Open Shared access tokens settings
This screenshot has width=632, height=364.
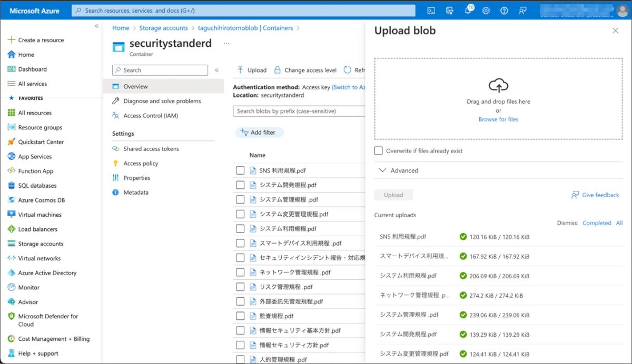151,149
